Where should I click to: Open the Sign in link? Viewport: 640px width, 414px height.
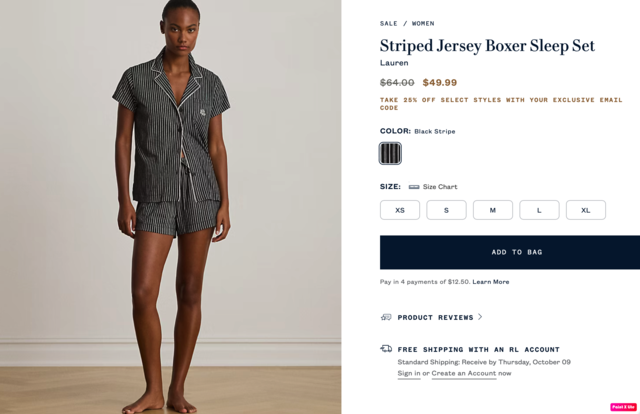(409, 373)
